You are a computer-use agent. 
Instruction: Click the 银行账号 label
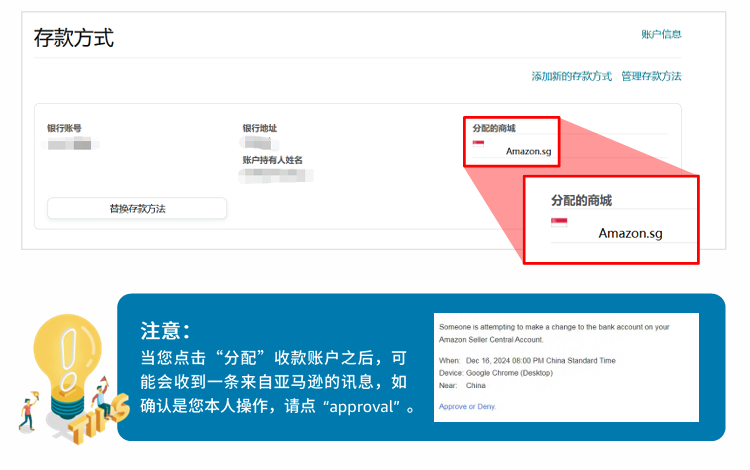[64, 129]
